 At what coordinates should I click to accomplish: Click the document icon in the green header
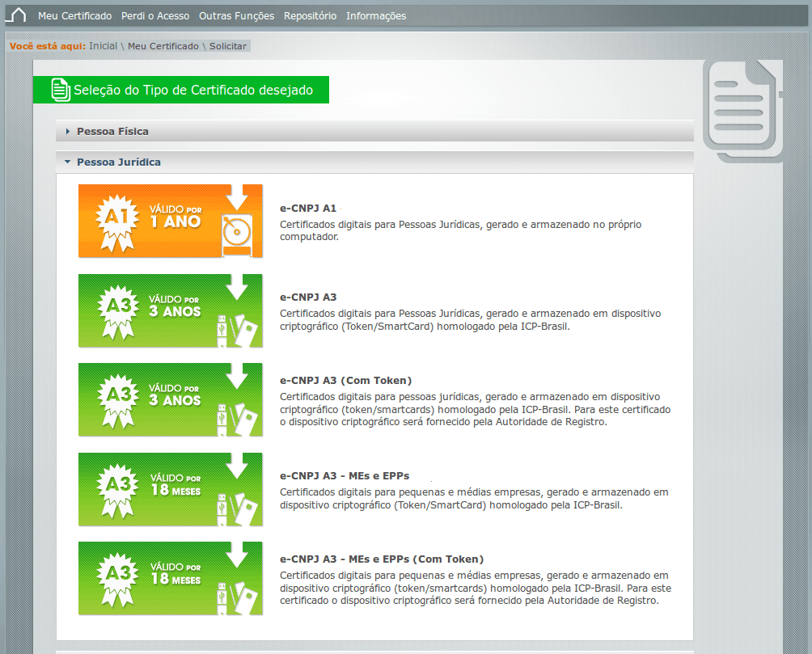[x=61, y=90]
